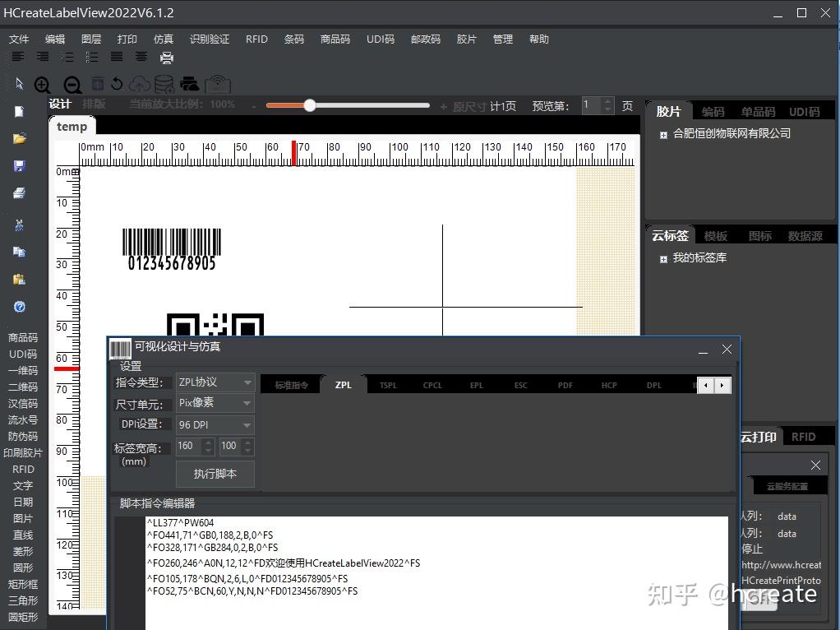840x630 pixels.
Task: Click the 执行脚本 button
Action: pyautogui.click(x=215, y=474)
